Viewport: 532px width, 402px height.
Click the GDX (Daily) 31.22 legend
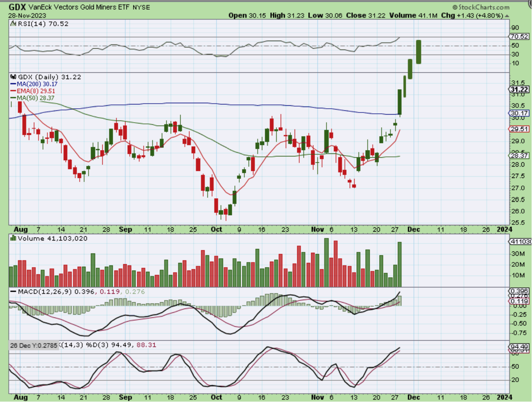tap(49, 77)
